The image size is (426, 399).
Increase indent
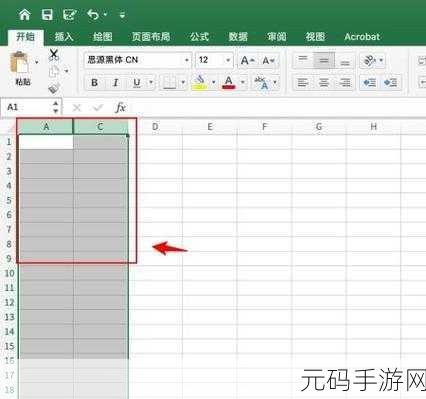point(390,82)
